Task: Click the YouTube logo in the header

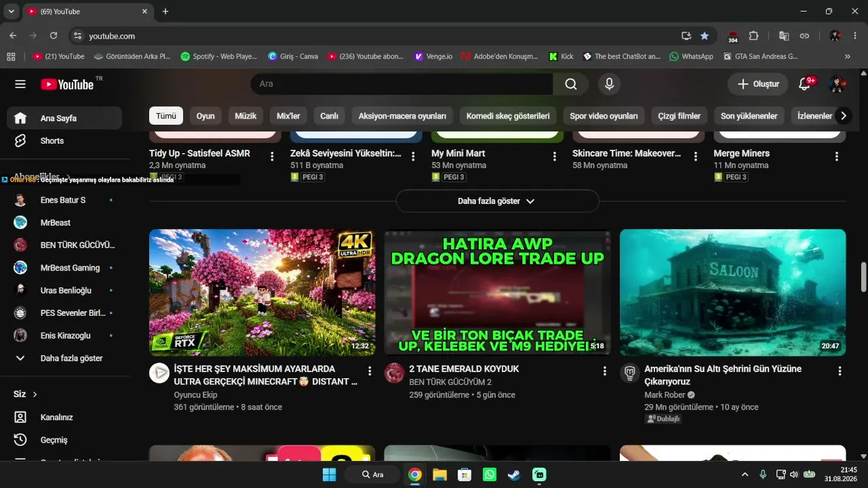Action: tap(67, 84)
